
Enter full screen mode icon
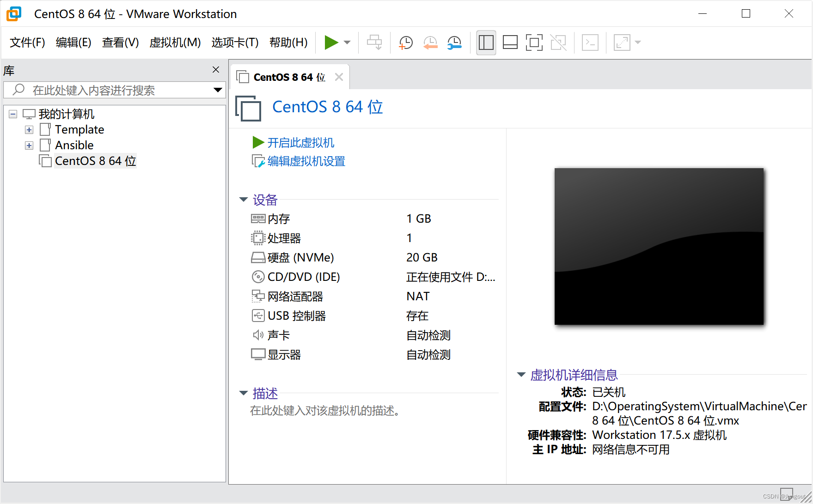tap(534, 43)
